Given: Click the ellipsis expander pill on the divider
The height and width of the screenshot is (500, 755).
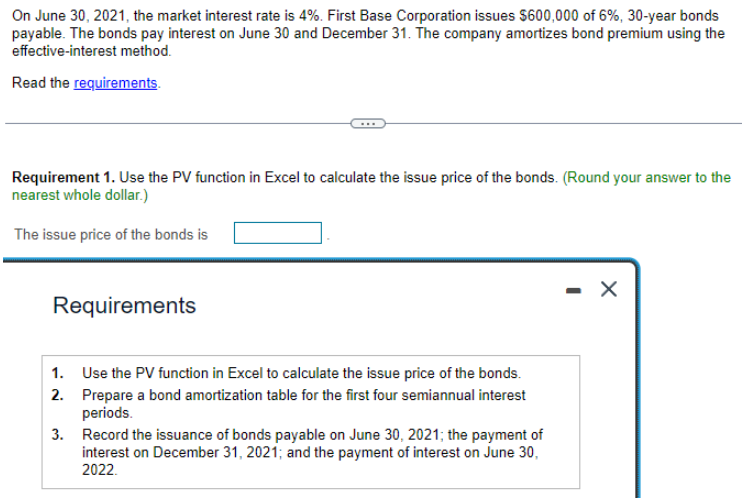Looking at the screenshot, I should click(368, 124).
